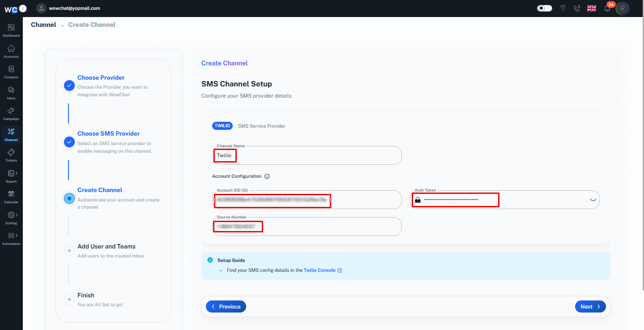The image size is (644, 330).
Task: Go to Choose Provider step
Action: pyautogui.click(x=101, y=77)
